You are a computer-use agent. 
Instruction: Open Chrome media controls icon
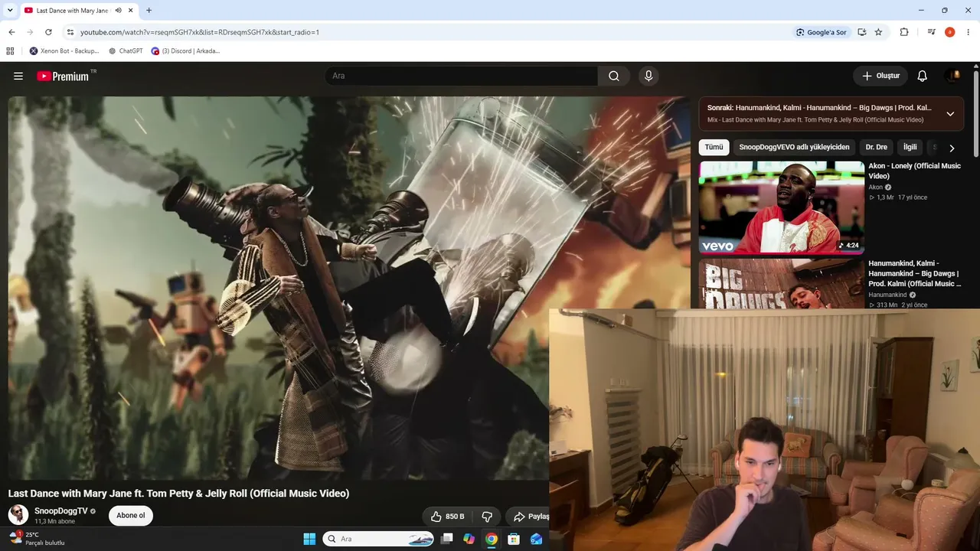(931, 32)
